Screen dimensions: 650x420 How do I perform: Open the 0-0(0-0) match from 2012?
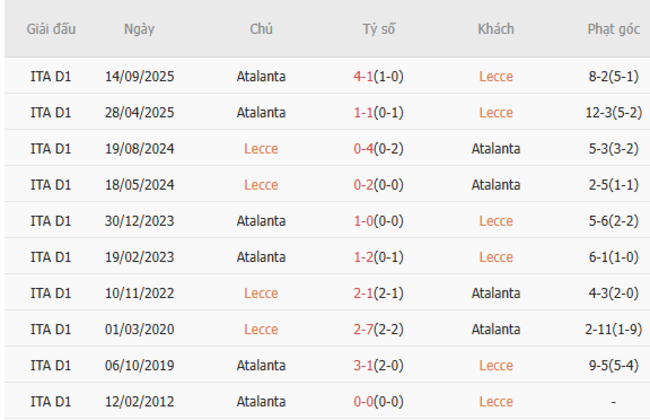[378, 401]
